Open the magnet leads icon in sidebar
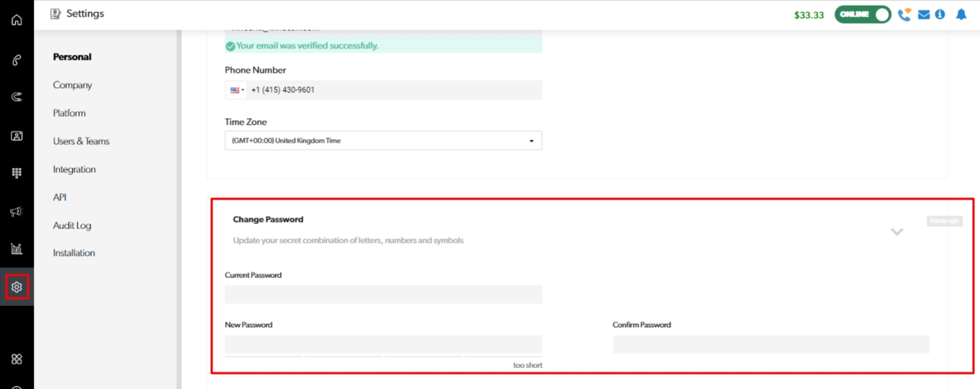The height and width of the screenshot is (389, 980). [17, 97]
